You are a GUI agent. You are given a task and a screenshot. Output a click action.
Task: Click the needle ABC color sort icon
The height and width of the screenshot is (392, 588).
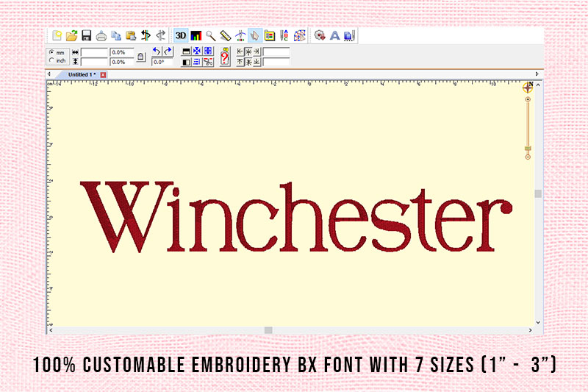[284, 35]
